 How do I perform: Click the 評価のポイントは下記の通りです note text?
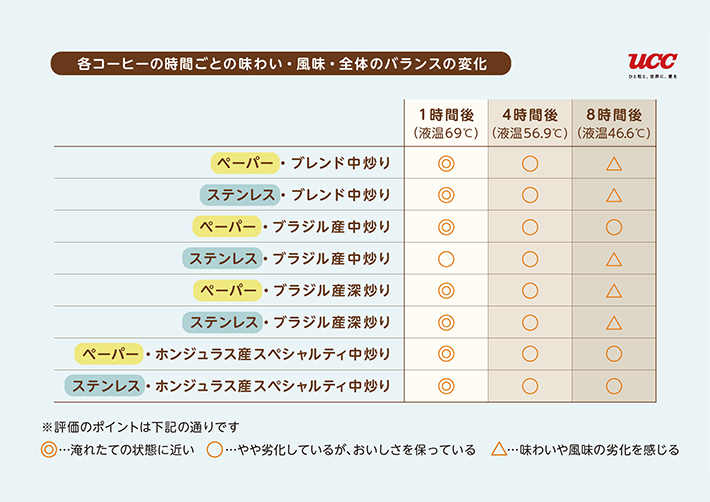pyautogui.click(x=140, y=427)
